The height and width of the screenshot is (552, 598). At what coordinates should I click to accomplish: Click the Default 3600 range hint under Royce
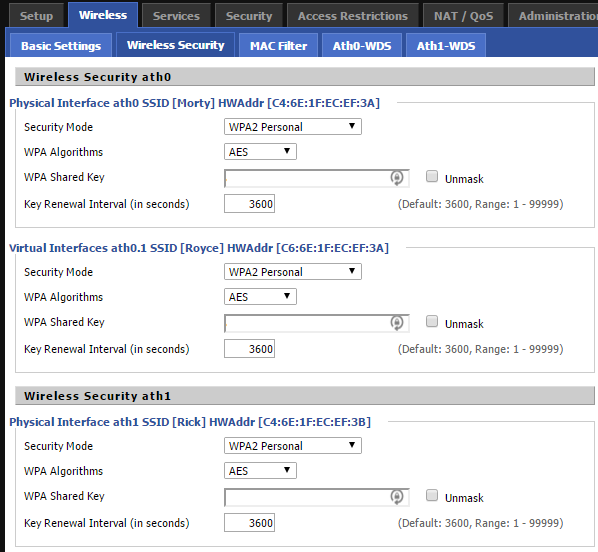[481, 349]
